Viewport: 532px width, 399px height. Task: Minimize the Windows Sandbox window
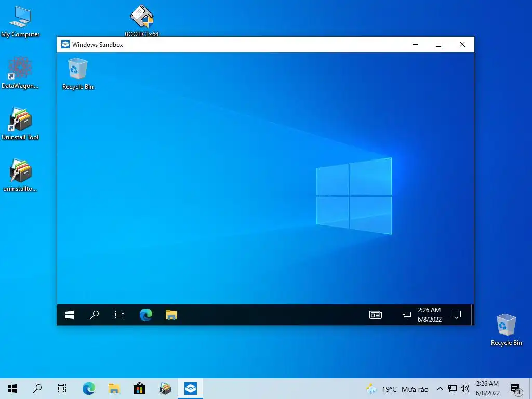point(415,45)
